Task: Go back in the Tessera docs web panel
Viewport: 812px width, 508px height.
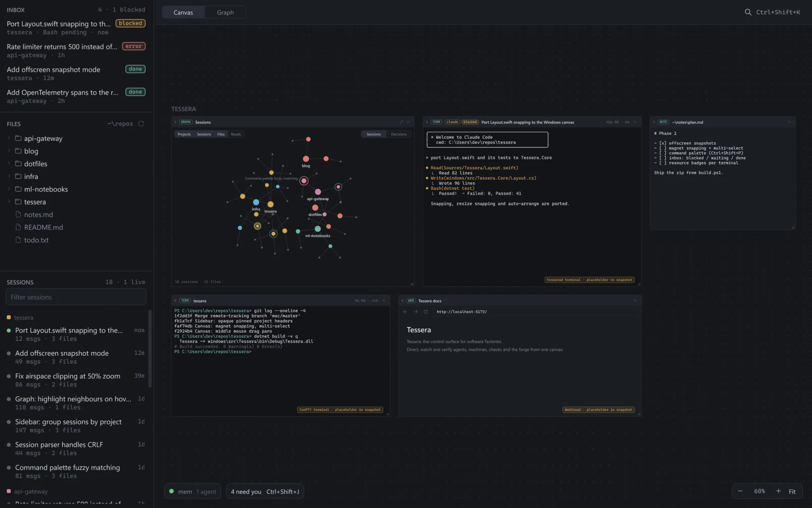Action: 405,312
